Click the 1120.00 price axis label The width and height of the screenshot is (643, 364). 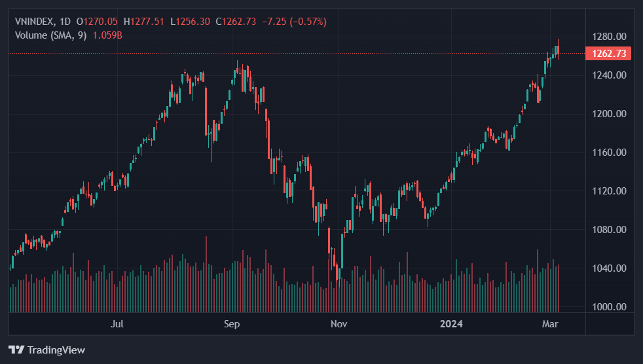tap(608, 191)
